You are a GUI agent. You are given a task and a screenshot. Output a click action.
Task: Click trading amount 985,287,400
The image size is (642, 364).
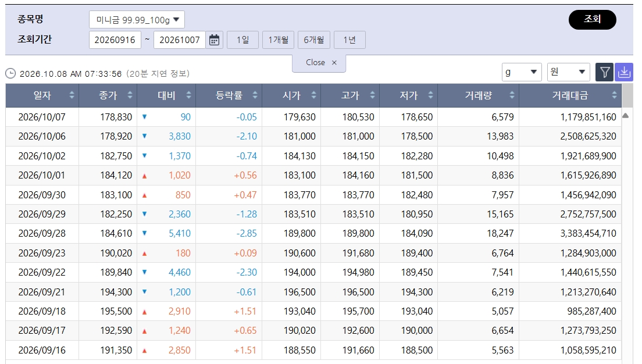point(591,311)
